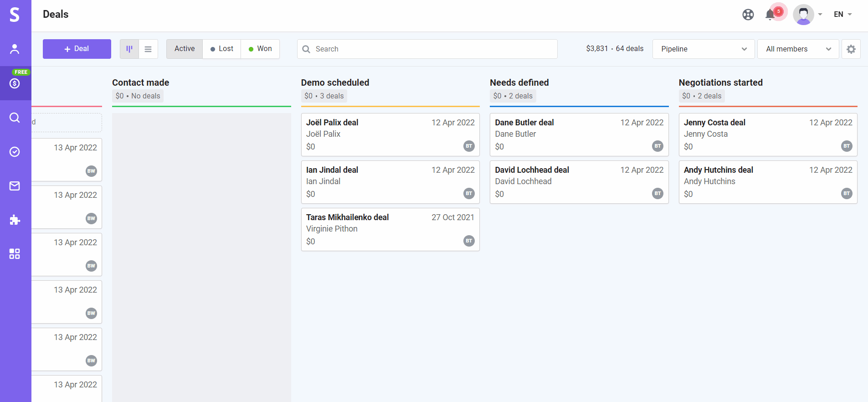The image size is (868, 402).
Task: Open the Tasks checkmark icon in sidebar
Action: 15,152
